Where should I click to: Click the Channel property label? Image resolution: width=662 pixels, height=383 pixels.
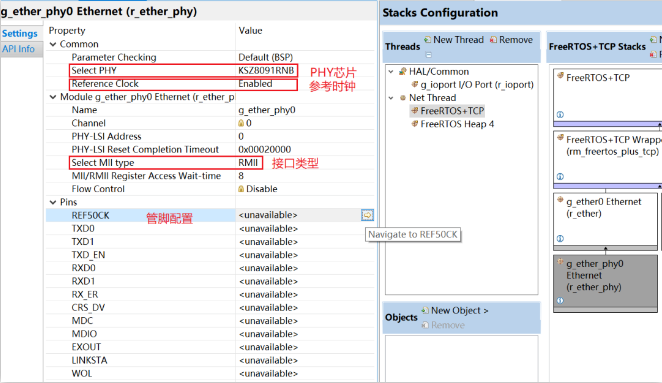[88, 123]
